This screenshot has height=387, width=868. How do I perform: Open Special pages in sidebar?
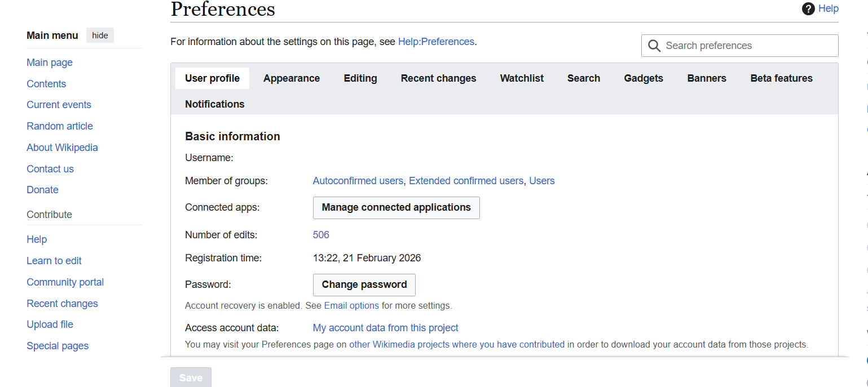(x=58, y=346)
